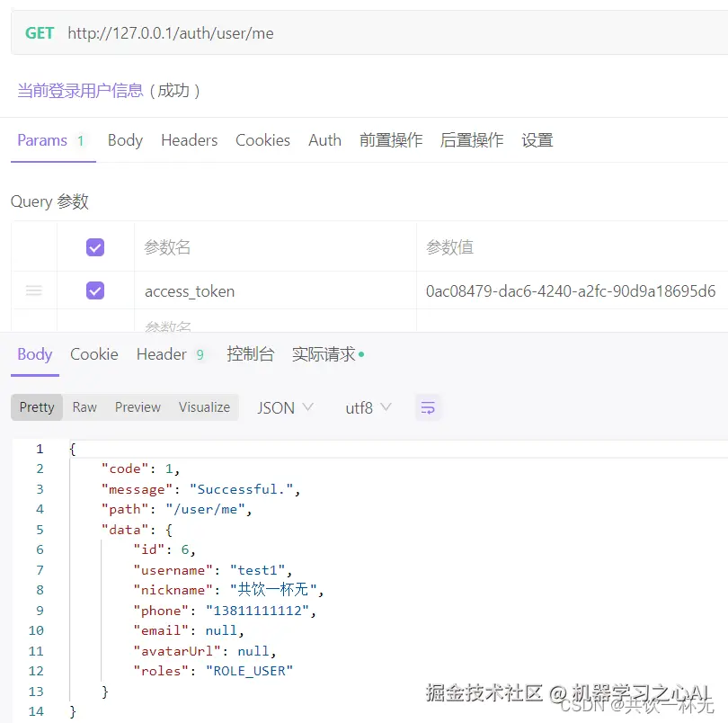
Task: Open the JSON format dropdown
Action: (x=285, y=408)
